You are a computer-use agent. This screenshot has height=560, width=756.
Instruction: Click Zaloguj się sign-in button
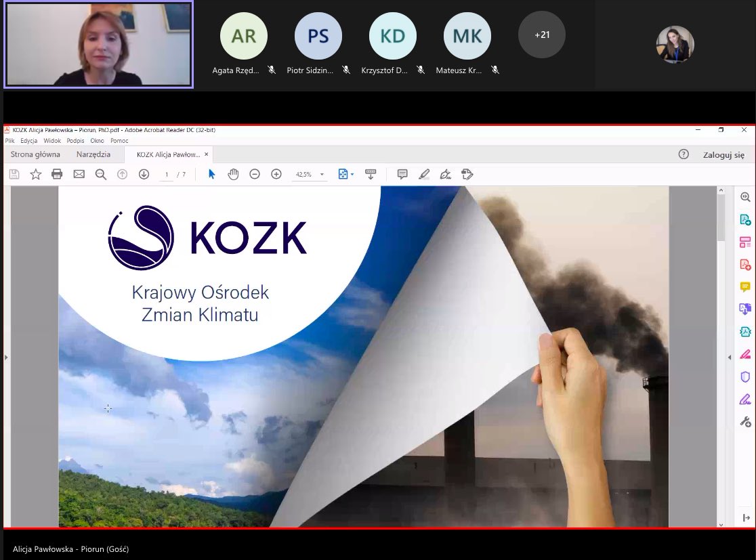pos(723,154)
